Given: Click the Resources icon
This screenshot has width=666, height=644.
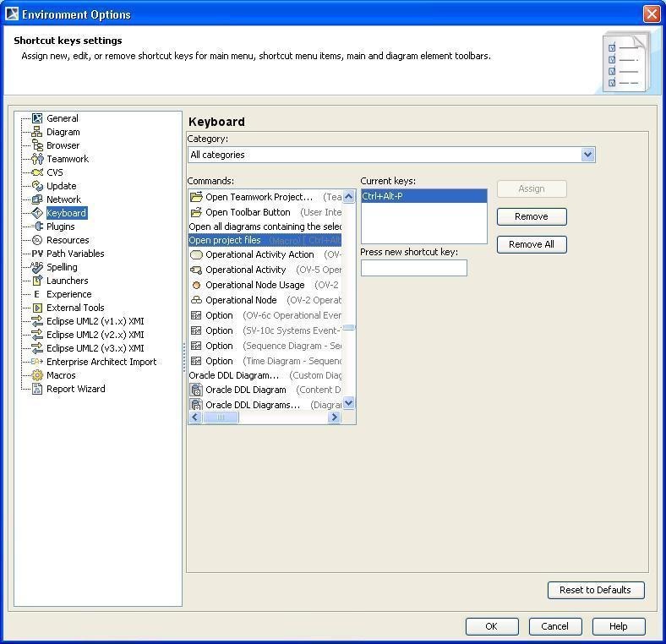Looking at the screenshot, I should [x=37, y=240].
